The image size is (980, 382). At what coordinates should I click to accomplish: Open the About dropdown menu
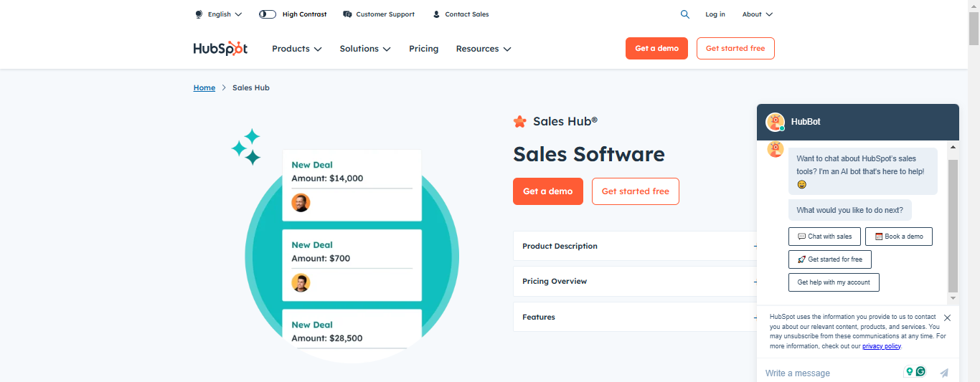[x=757, y=14]
